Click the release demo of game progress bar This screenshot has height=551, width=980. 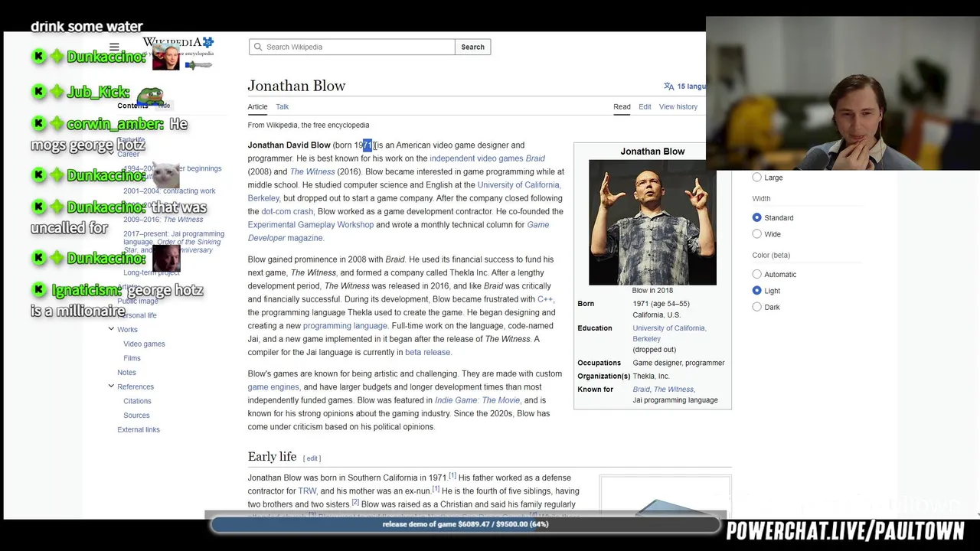tap(465, 524)
